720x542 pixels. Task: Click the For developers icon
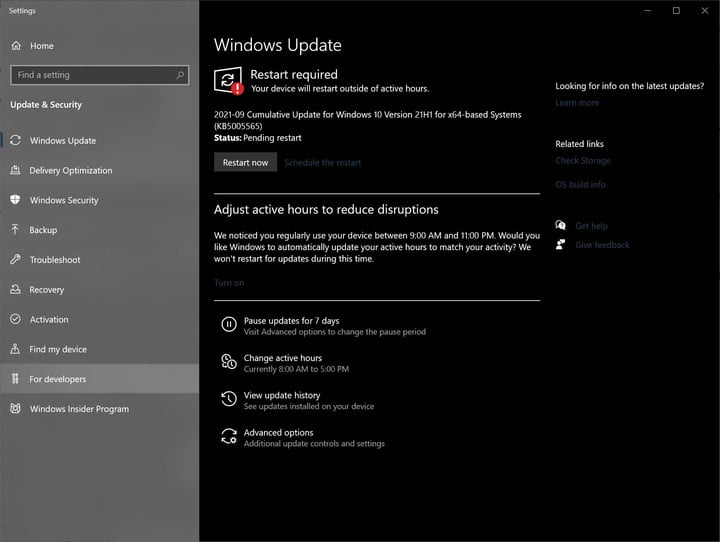[15, 378]
